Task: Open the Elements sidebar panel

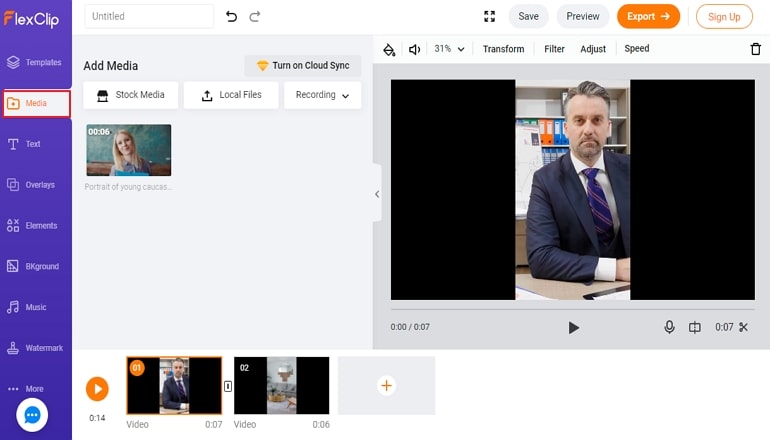Action: click(32, 225)
